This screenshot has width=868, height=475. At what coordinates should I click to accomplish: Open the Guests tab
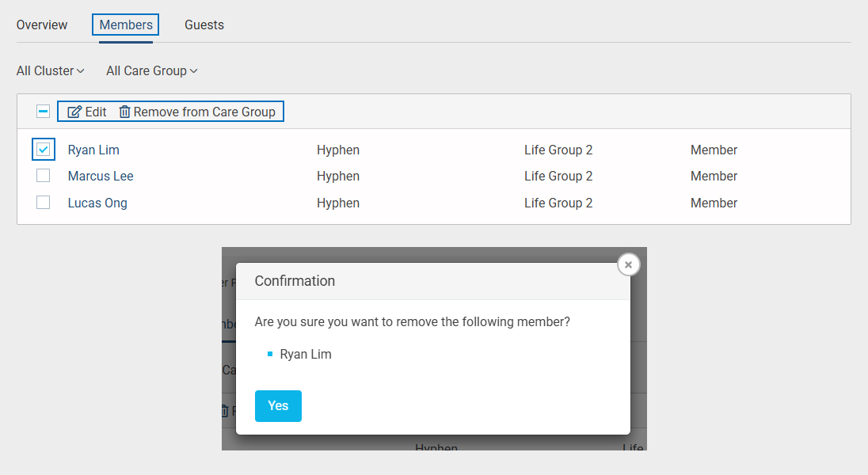(204, 25)
